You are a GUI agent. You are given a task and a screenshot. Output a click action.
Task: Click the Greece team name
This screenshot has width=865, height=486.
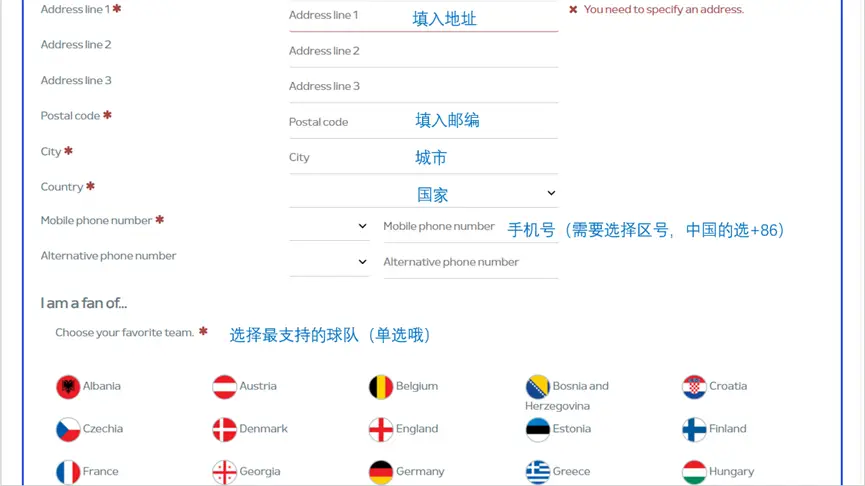tap(572, 472)
